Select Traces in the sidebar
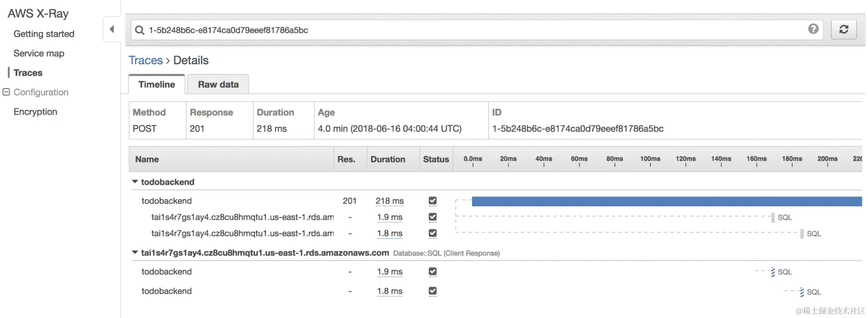868x318 pixels. (x=28, y=73)
